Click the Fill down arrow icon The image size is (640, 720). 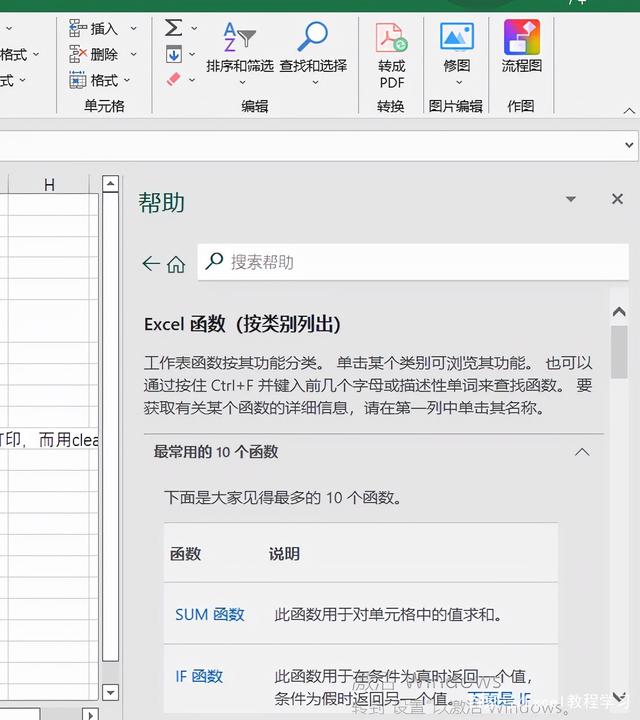coord(174,54)
